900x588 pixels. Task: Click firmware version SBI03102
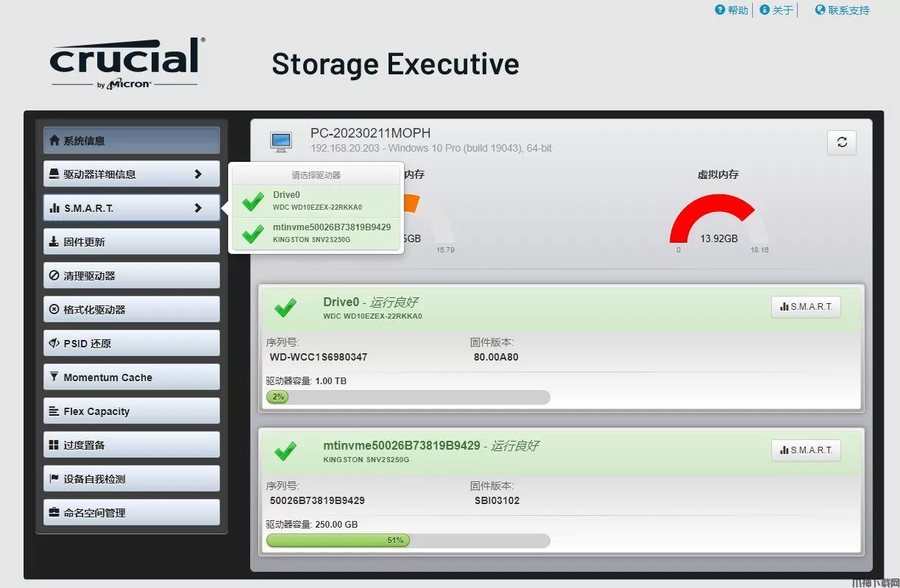[x=497, y=500]
